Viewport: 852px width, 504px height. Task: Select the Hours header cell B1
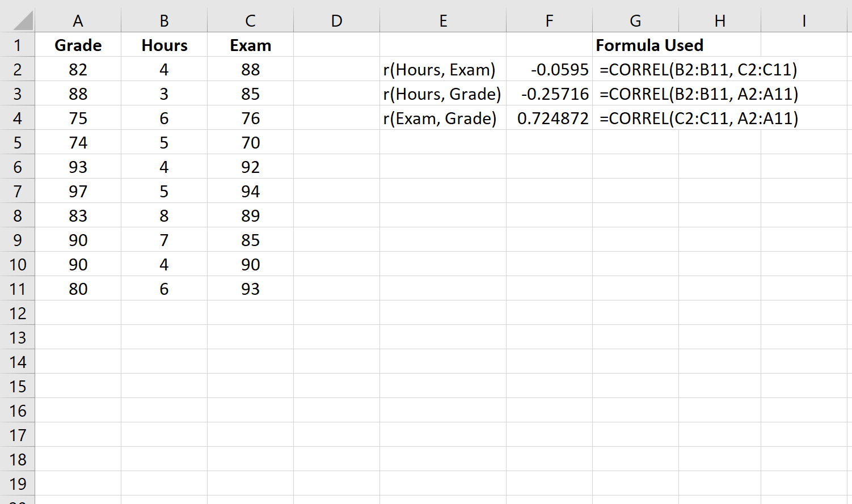coord(164,45)
